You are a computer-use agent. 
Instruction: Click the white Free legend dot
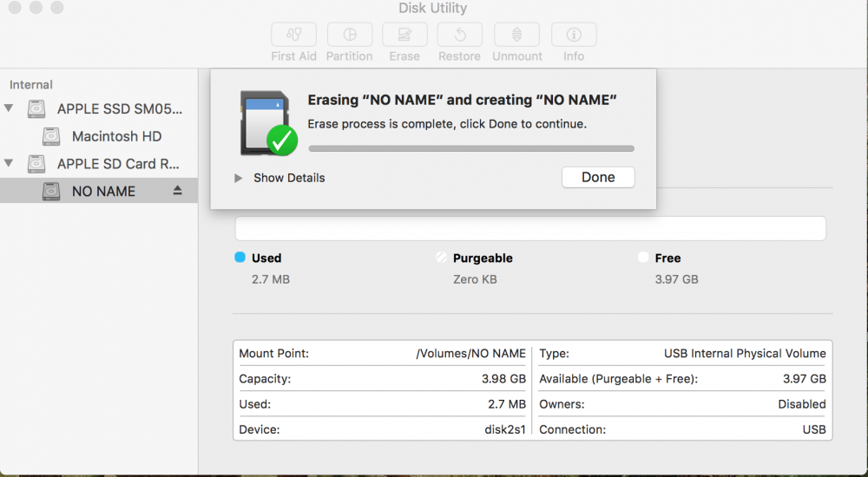click(x=642, y=257)
